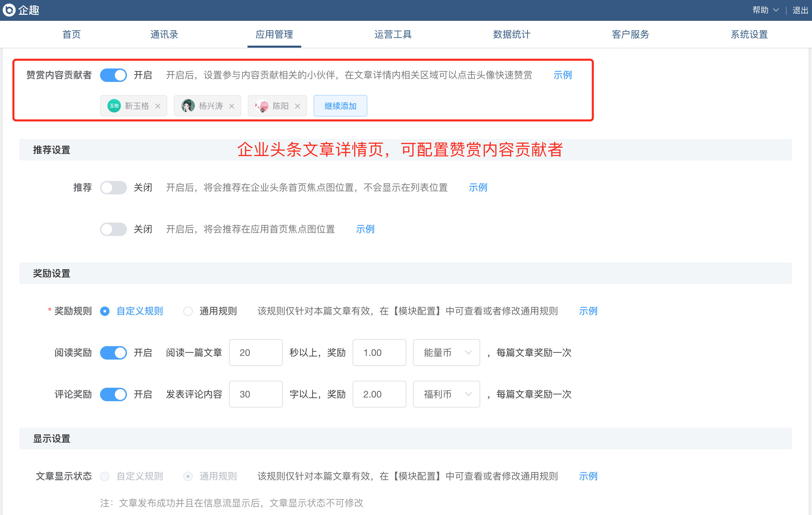This screenshot has width=812, height=515.
Task: Remove contributor 靳玉格 with X icon
Action: pos(158,106)
